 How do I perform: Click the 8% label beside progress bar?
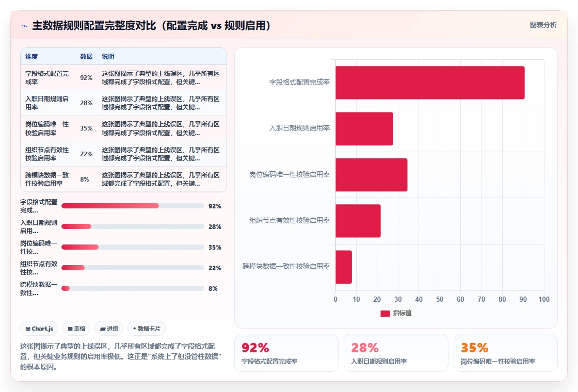pos(213,288)
